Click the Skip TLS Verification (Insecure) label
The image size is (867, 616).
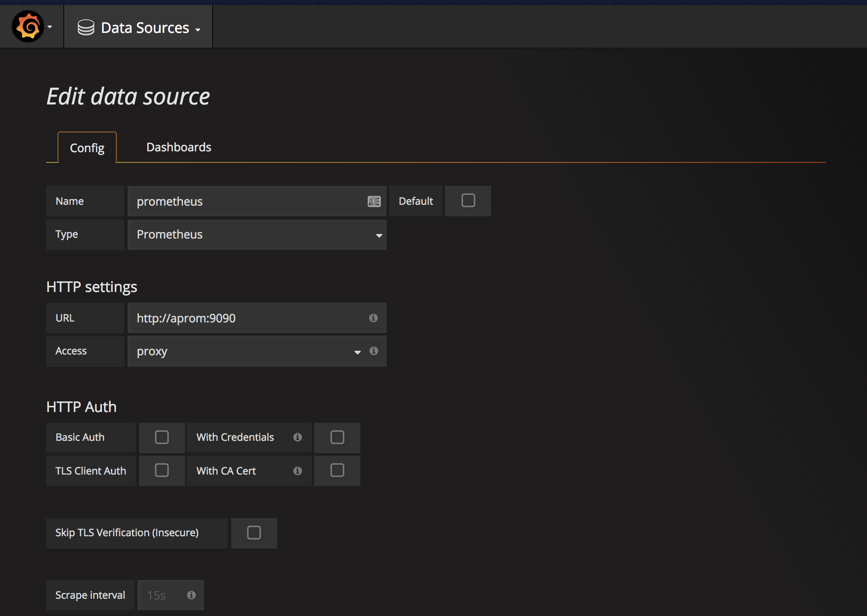[127, 533]
